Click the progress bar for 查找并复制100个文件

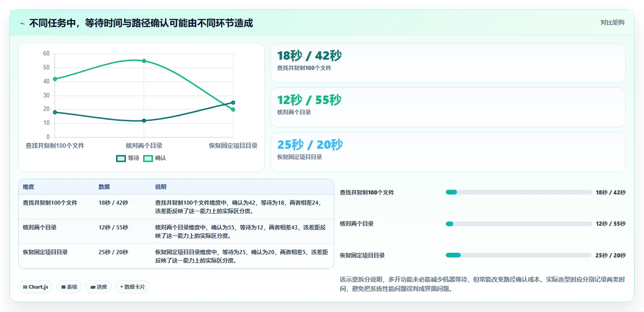coord(519,192)
